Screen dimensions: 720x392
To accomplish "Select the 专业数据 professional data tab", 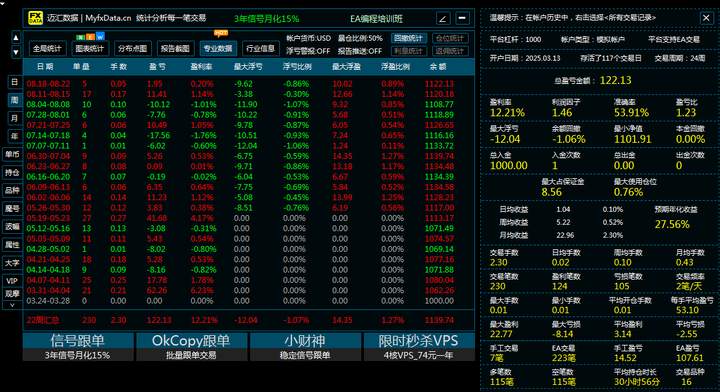I will click(x=218, y=48).
